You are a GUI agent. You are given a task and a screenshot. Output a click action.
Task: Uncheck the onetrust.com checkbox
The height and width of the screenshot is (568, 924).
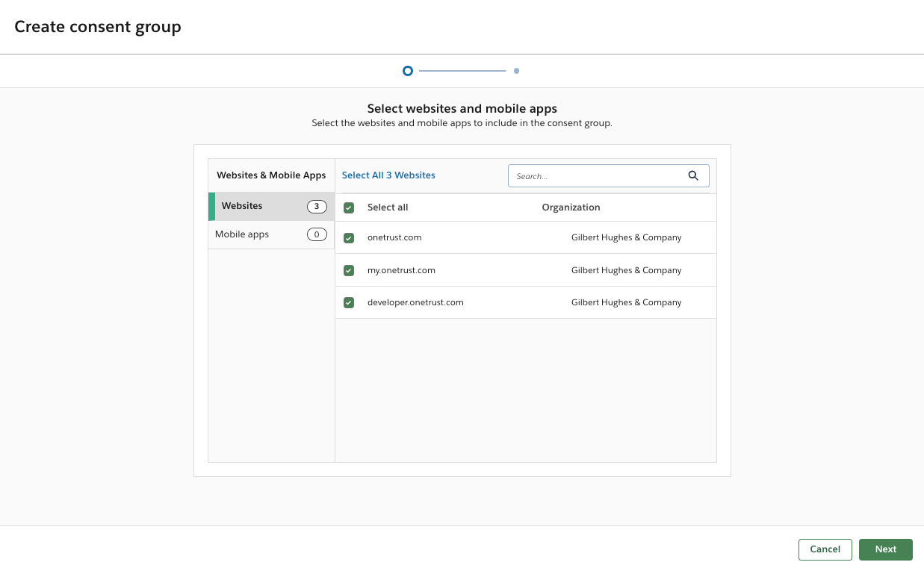click(349, 238)
